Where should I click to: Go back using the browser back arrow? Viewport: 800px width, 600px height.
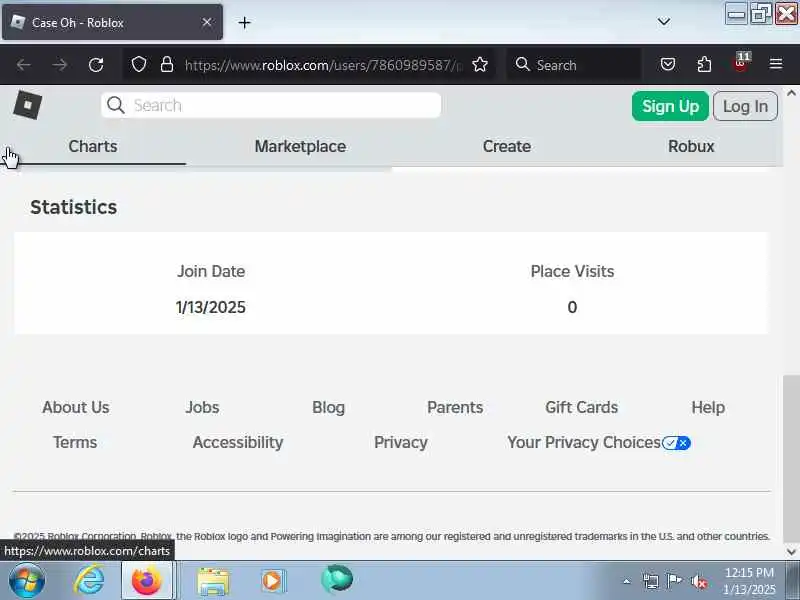[23, 65]
